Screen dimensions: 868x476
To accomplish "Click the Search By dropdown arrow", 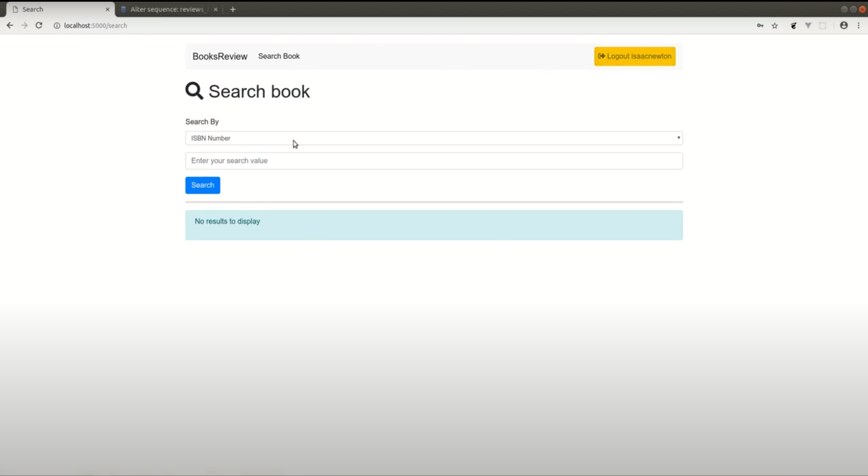I will point(678,138).
